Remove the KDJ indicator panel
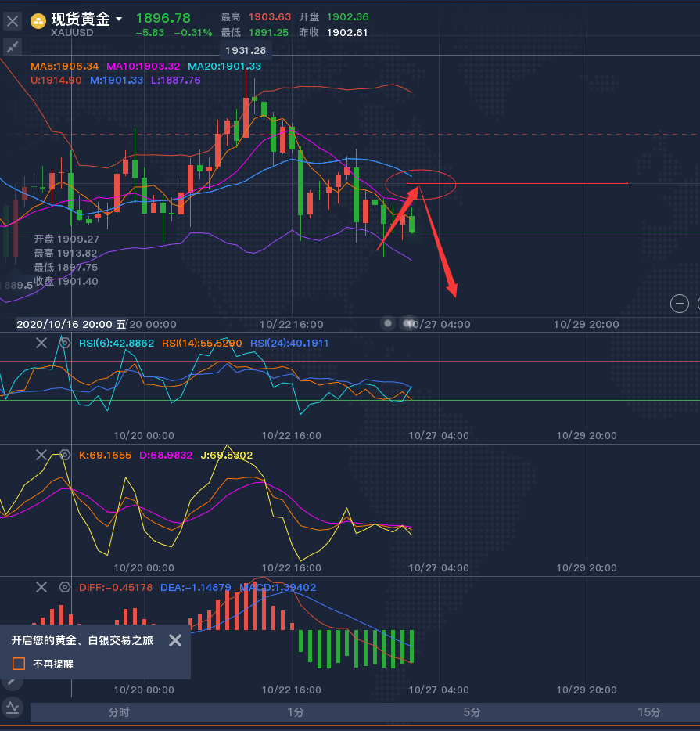The image size is (700, 731). pyautogui.click(x=41, y=455)
